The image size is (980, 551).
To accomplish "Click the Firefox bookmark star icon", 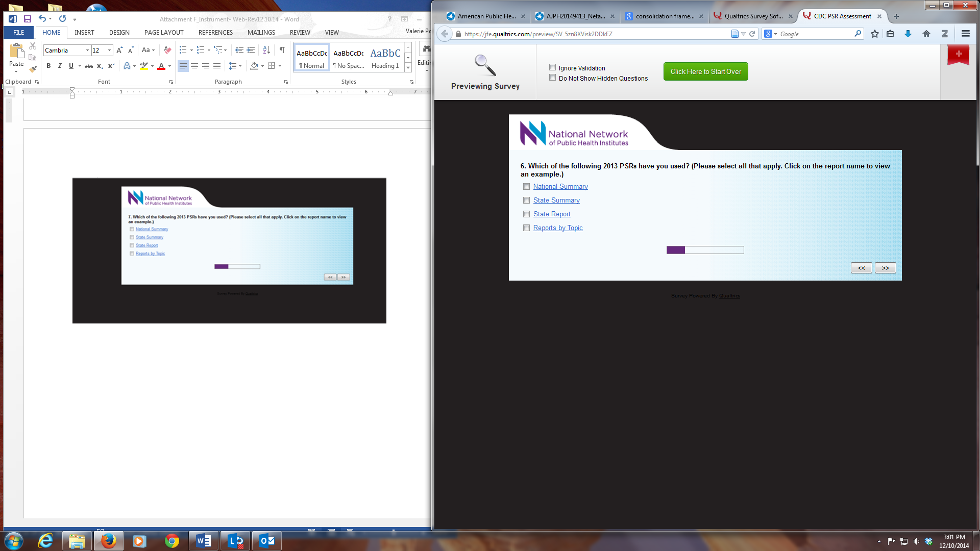I will 875,34.
